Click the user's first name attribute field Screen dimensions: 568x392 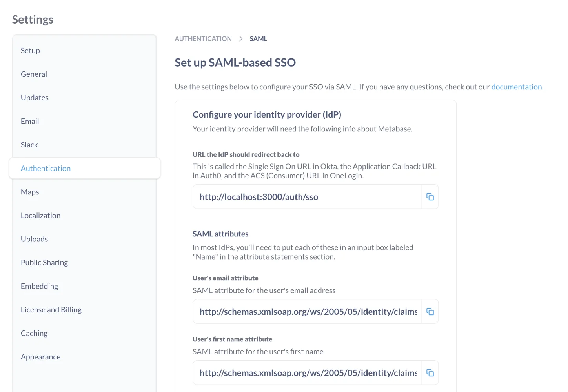click(306, 372)
